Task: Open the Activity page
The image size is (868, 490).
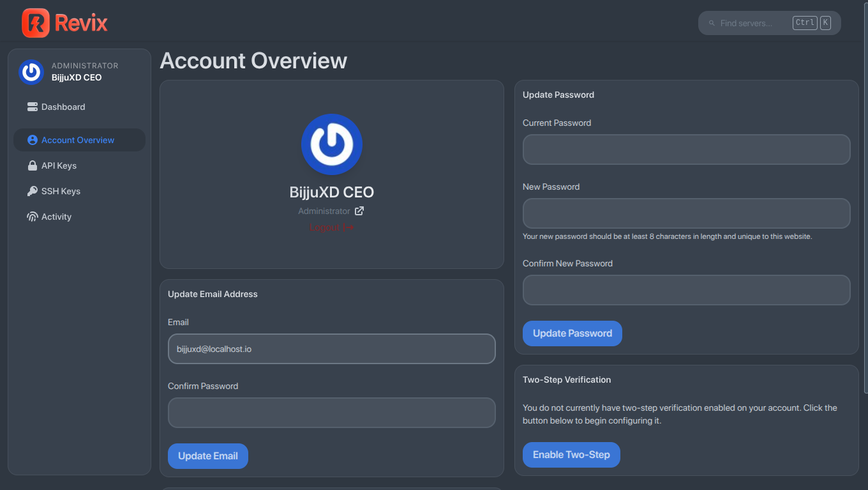Action: coord(79,217)
